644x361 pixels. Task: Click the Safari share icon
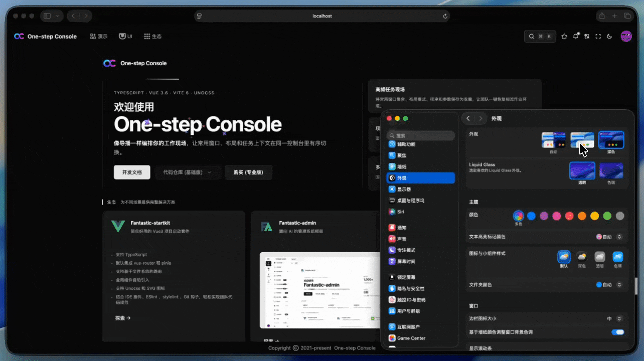pos(602,16)
